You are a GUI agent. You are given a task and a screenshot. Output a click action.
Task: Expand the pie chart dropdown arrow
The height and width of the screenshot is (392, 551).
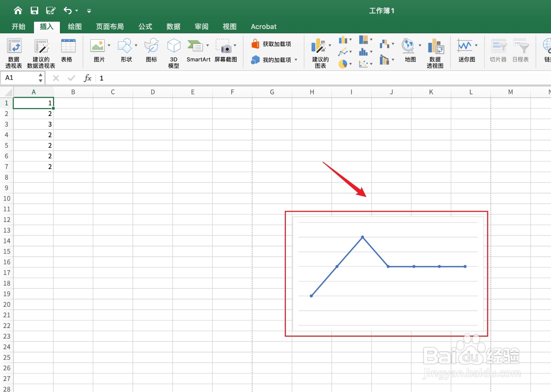click(x=351, y=64)
